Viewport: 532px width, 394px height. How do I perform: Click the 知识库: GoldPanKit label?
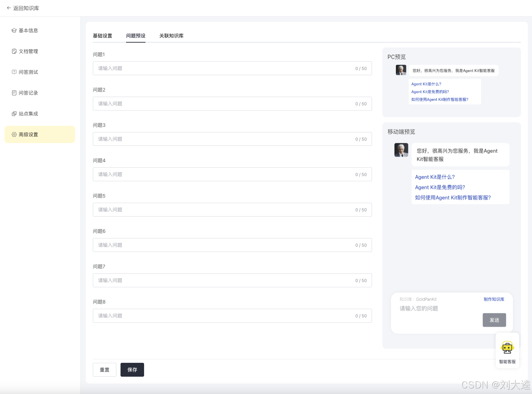click(x=418, y=299)
